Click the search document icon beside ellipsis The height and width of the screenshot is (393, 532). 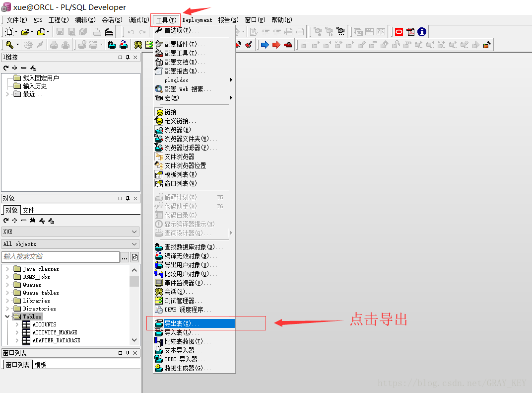click(134, 257)
